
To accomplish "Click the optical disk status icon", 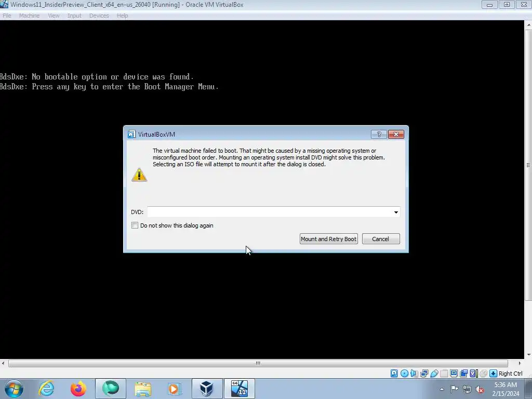I will coord(404,373).
